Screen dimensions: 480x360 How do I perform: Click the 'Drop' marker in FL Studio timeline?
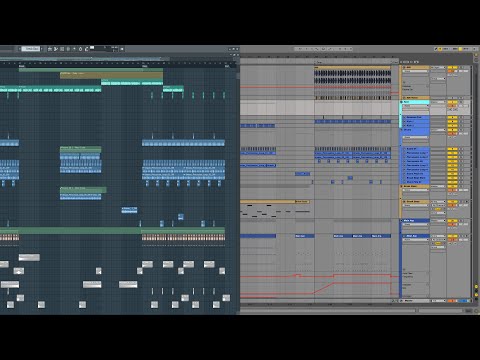pos(145,66)
